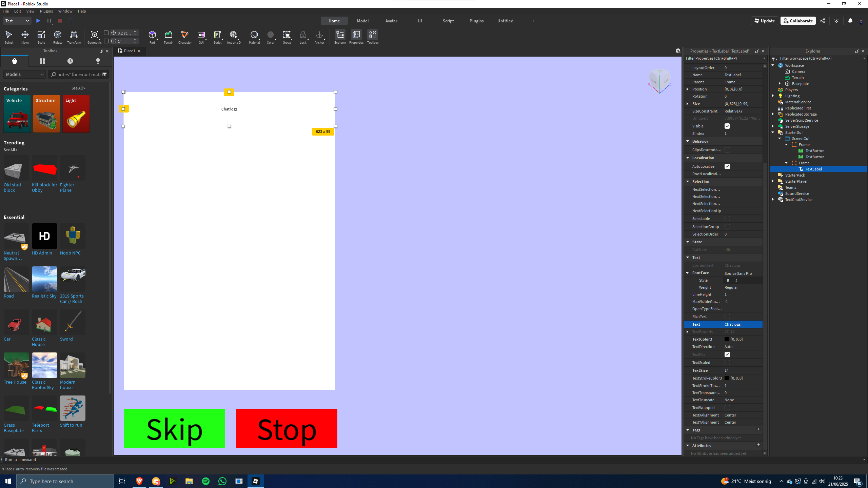Open the Test mode dropdown
Viewport: 868px width, 488px height.
[x=17, y=21]
